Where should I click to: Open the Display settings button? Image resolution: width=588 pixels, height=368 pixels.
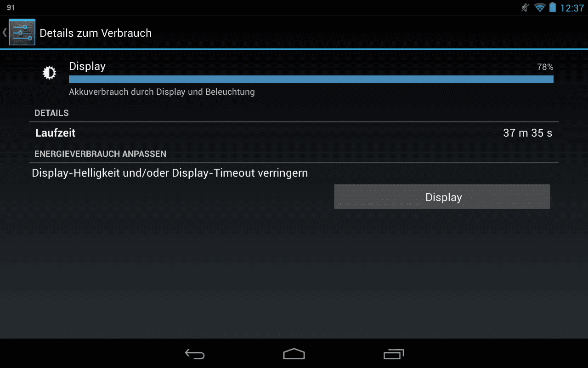(x=442, y=197)
